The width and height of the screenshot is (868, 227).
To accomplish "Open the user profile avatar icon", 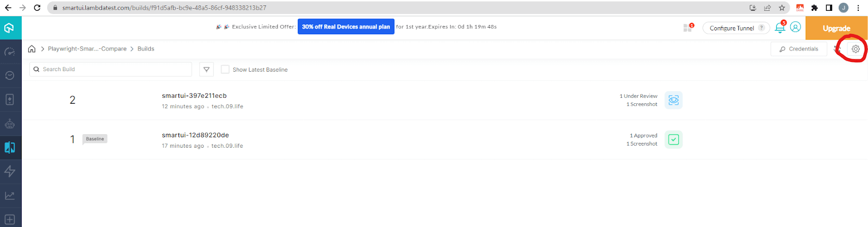I will point(795,27).
